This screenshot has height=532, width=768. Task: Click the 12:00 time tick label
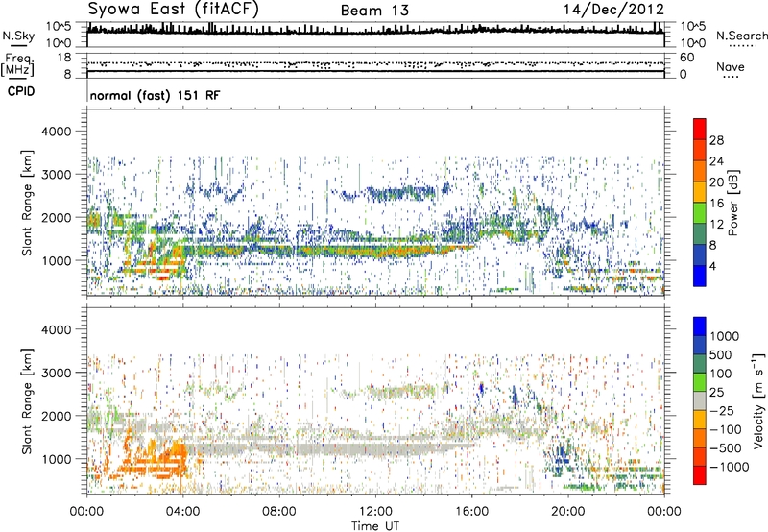tap(375, 512)
